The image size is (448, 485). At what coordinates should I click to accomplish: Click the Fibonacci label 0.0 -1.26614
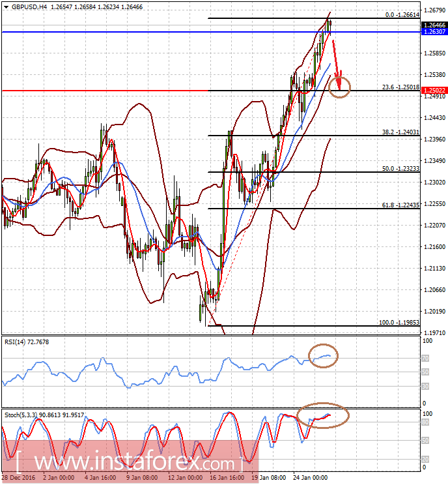pos(402,14)
